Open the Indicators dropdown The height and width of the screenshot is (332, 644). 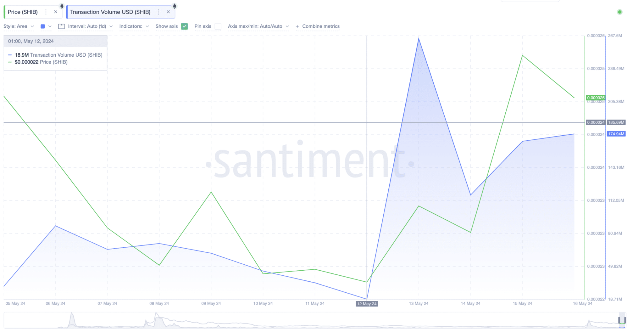[x=134, y=26]
